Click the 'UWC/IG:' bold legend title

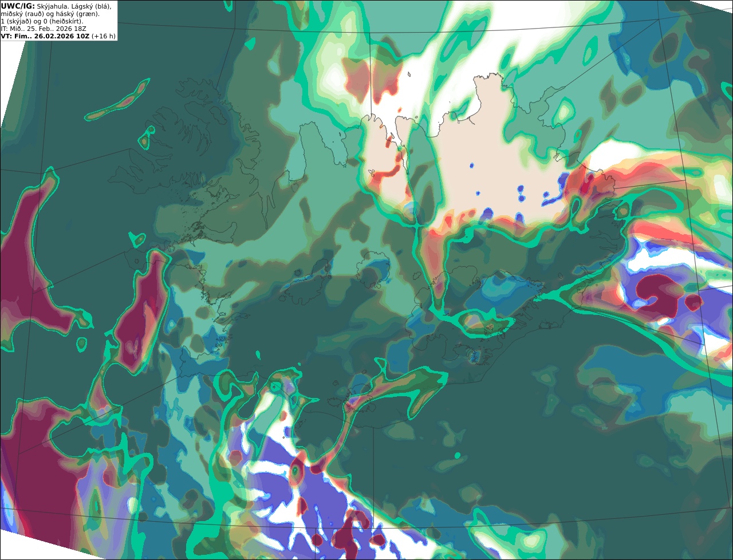pos(18,6)
